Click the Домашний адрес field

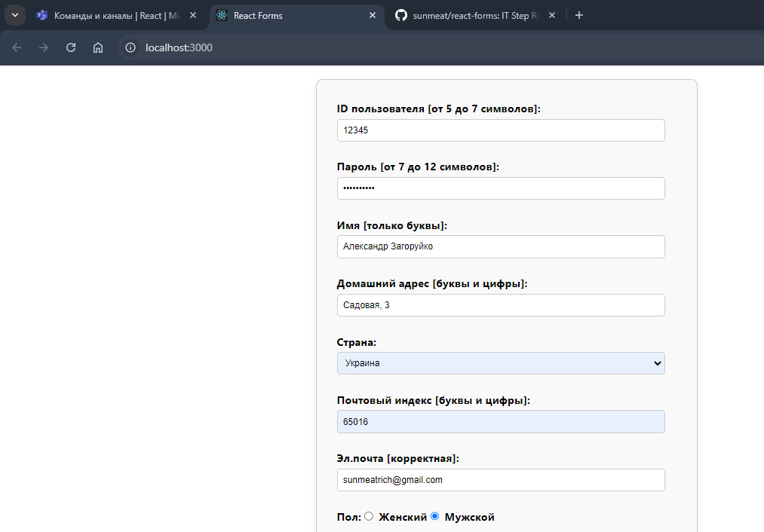[501, 305]
